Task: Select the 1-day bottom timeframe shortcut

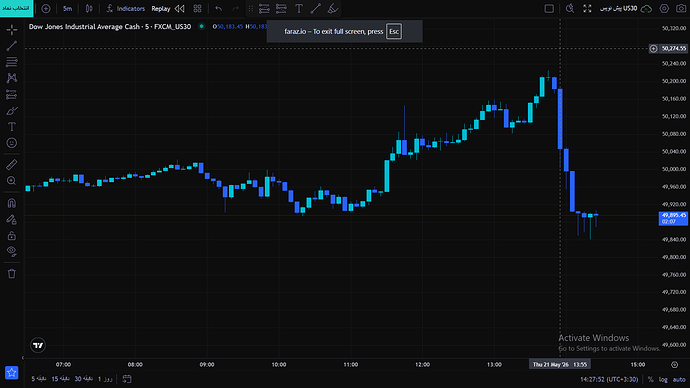Action: [105, 379]
